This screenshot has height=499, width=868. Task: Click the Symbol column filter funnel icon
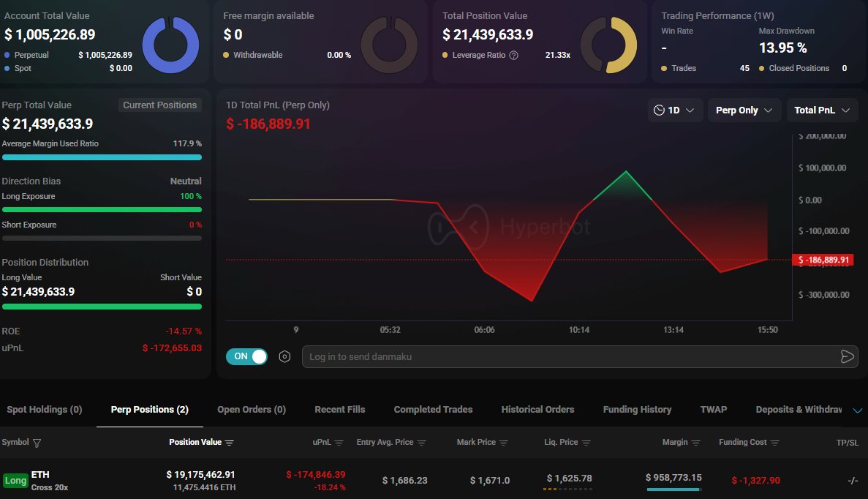click(37, 443)
